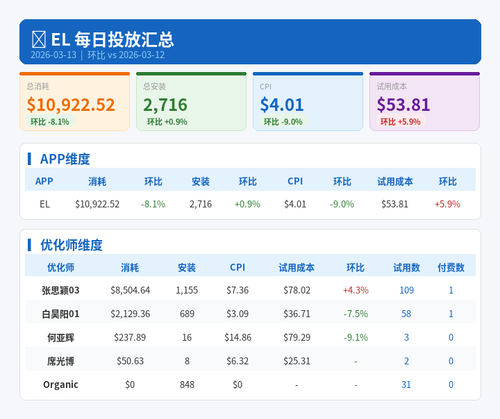
Task: Click trial cost $25.31 in 席光博 row
Action: point(297,361)
